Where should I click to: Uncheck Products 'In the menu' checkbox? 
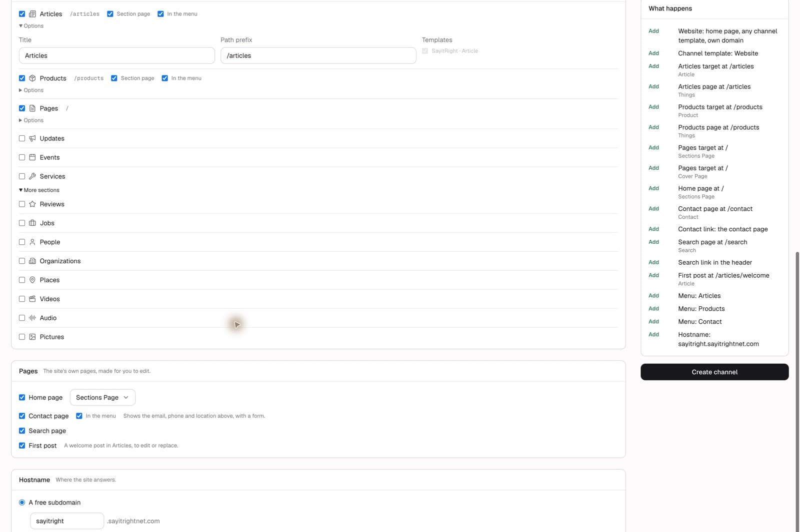(164, 78)
